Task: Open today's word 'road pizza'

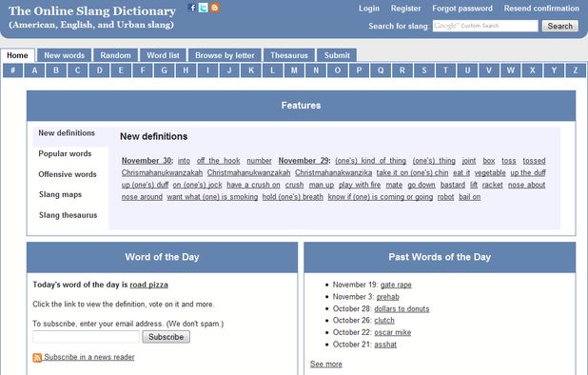Action: [148, 285]
